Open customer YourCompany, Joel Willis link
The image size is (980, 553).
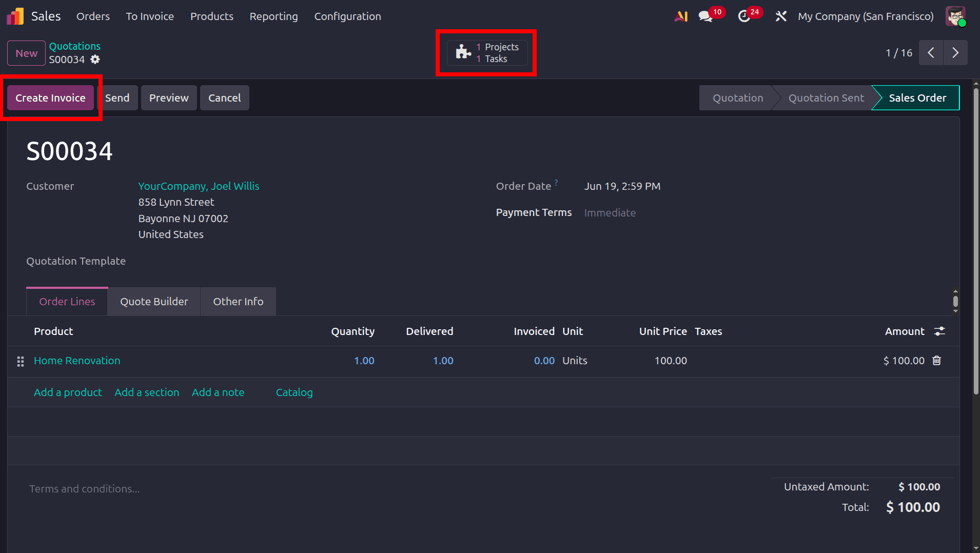199,186
